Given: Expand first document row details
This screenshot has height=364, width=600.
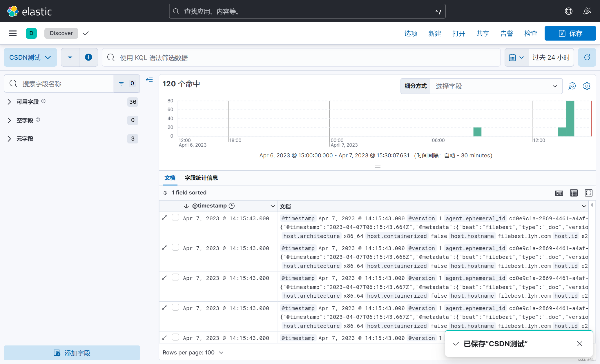Looking at the screenshot, I should point(165,218).
